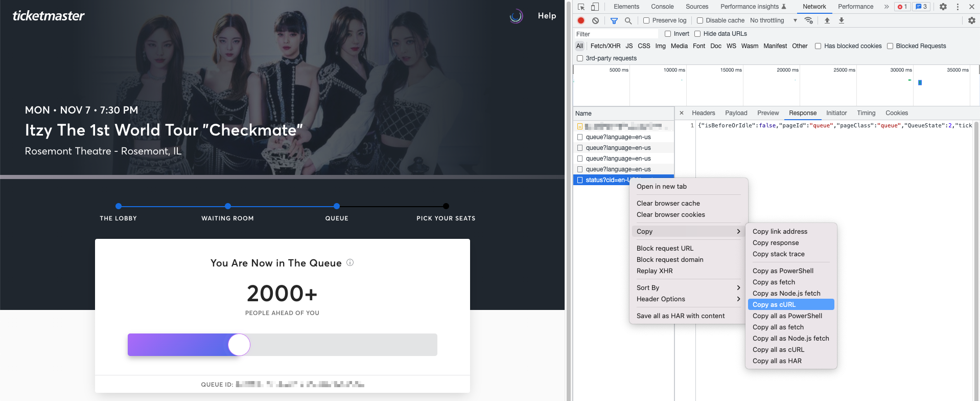980x401 pixels.
Task: Click the ticketmaster logo
Action: (49, 16)
